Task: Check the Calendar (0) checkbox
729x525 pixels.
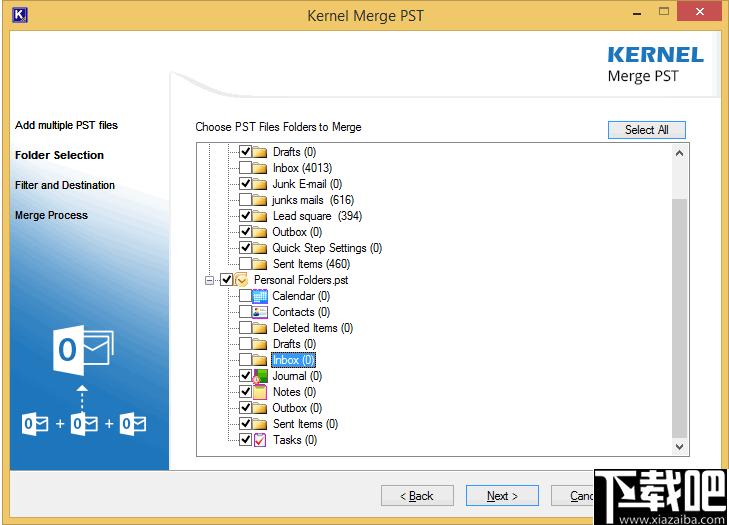Action: point(245,296)
